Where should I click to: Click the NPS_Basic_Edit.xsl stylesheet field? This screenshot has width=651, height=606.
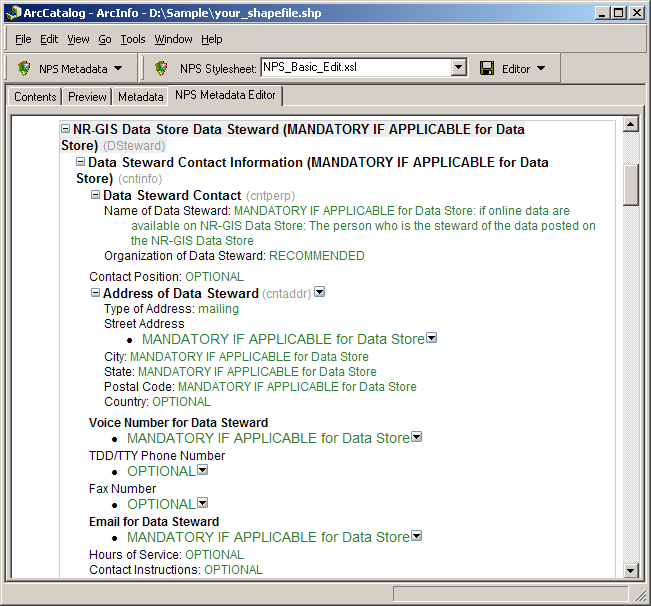(356, 67)
